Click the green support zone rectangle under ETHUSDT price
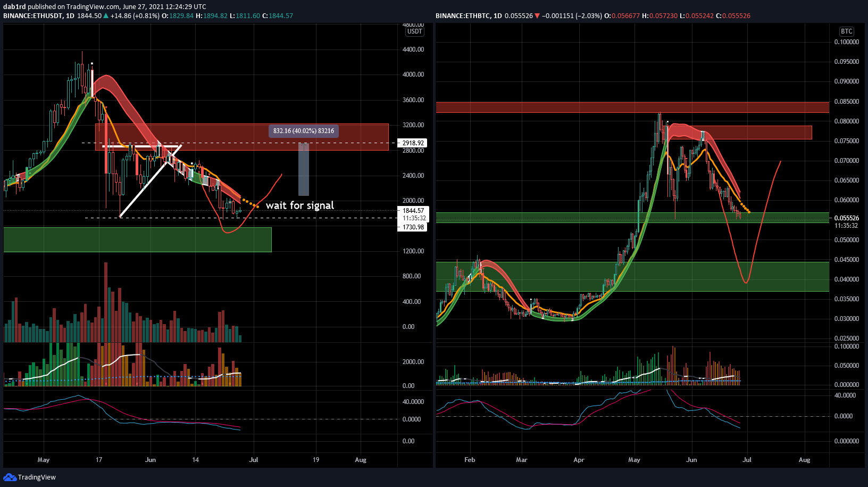This screenshot has width=868, height=487. [137, 240]
